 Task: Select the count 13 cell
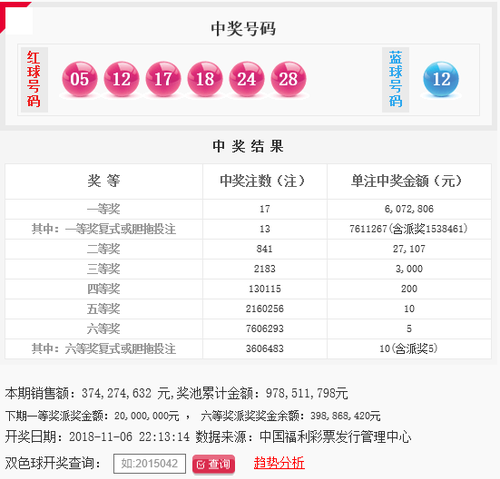pyautogui.click(x=265, y=229)
